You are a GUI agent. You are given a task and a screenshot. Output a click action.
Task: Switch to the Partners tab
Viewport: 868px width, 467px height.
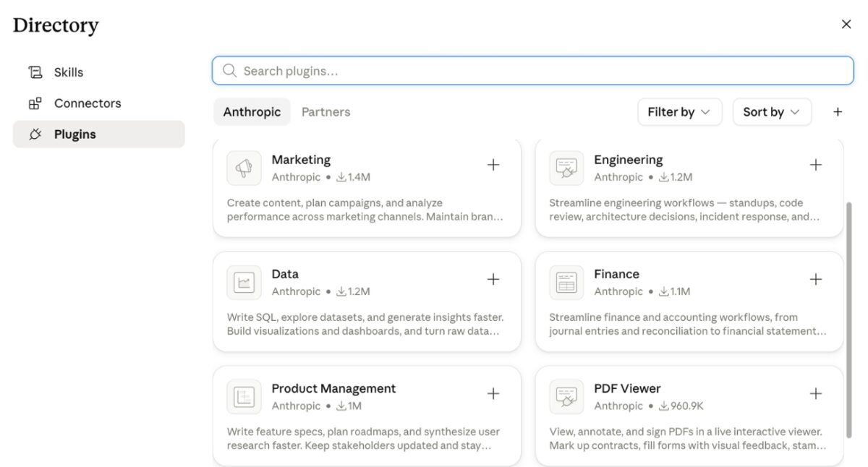(325, 112)
